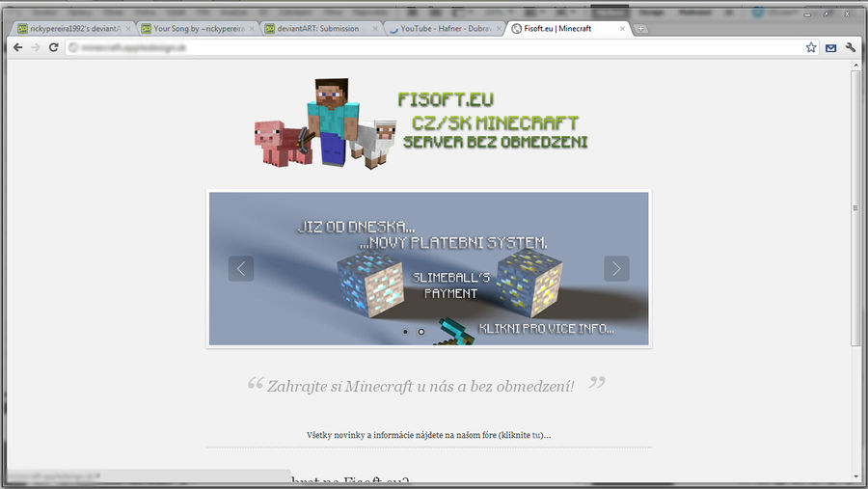The width and height of the screenshot is (868, 489).
Task: Close the Your Song tab
Action: click(x=252, y=28)
